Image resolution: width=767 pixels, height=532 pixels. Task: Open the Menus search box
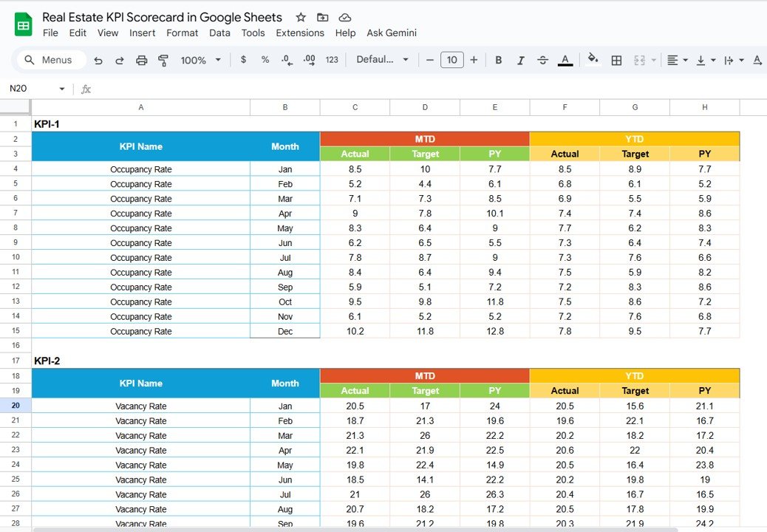click(50, 60)
